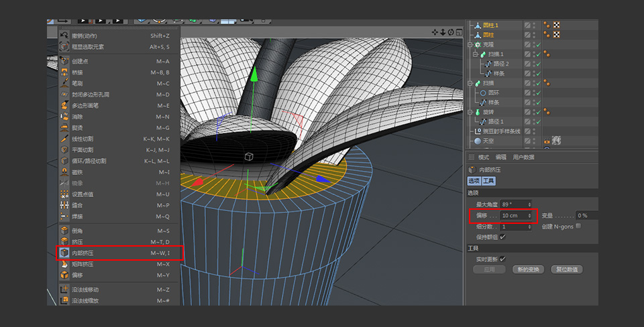Click the 偏移 menu entry icon

click(x=64, y=275)
